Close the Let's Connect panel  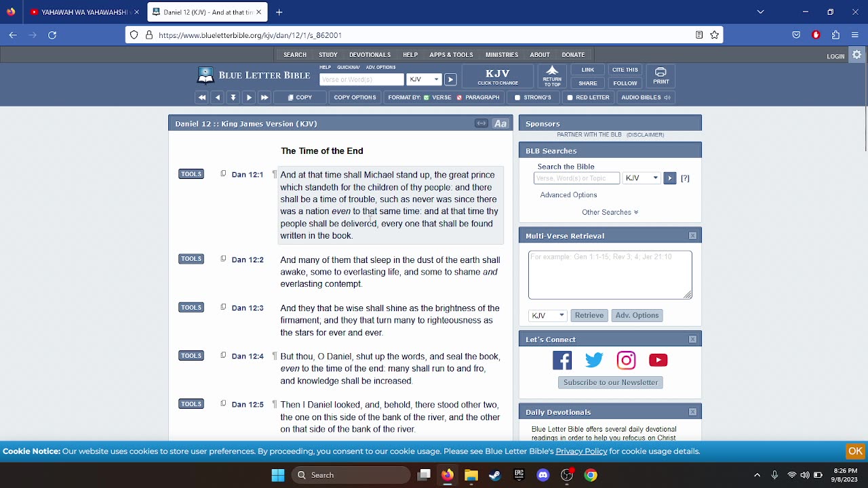(x=692, y=339)
